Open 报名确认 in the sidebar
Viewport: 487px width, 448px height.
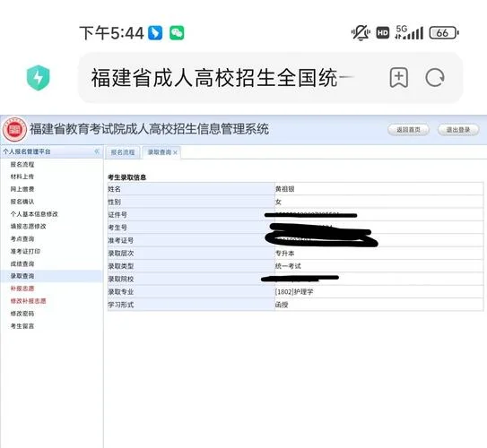pos(22,202)
